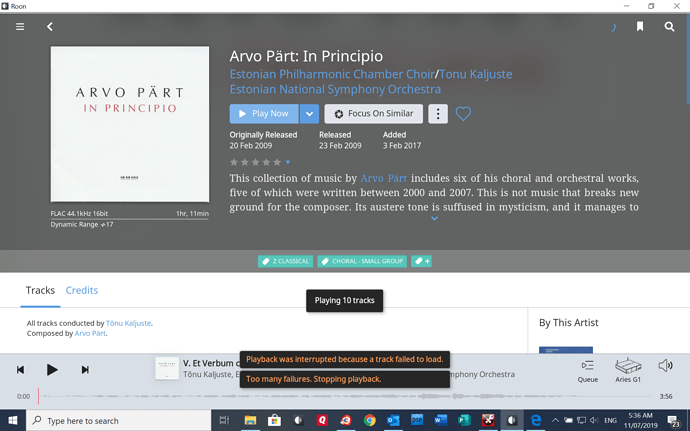Open Estonian National Symphony Orchestra link
Image resolution: width=690 pixels, height=431 pixels.
point(335,89)
